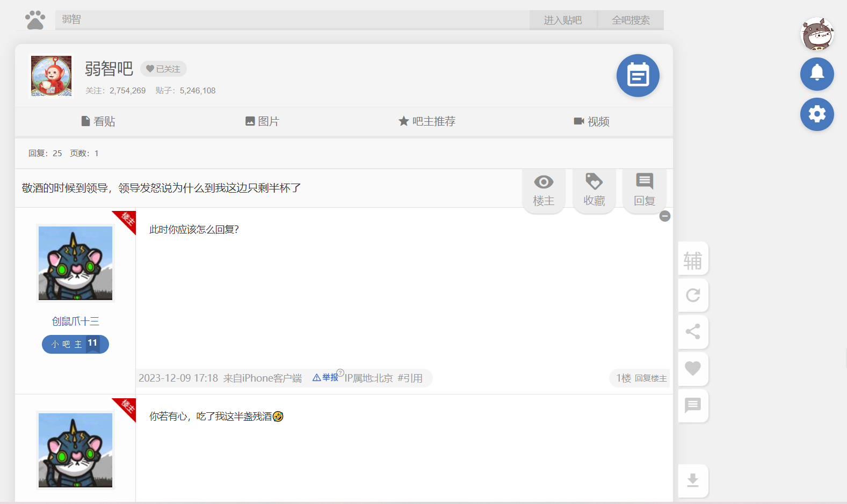Click the heart like icon in sidebar
The height and width of the screenshot is (504, 847).
coord(693,369)
